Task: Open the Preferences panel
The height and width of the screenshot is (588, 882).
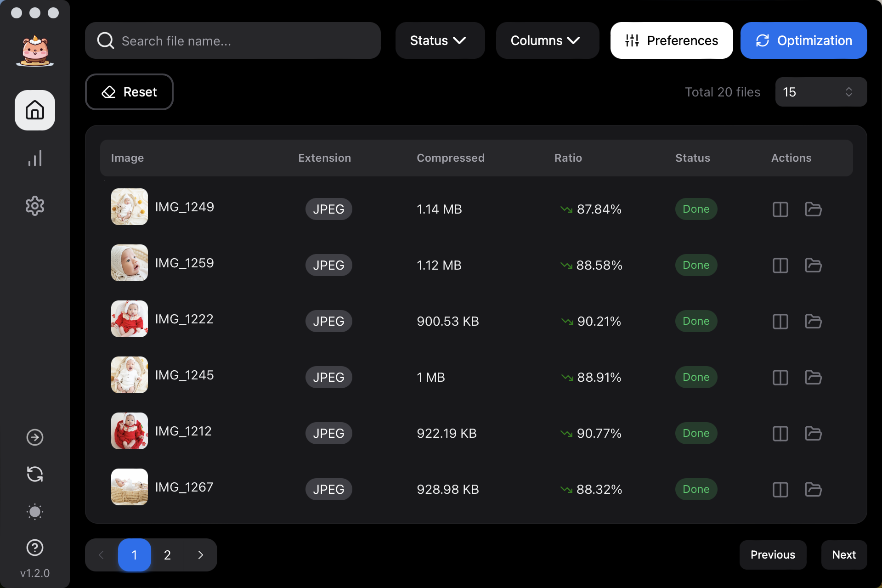Action: [x=671, y=40]
